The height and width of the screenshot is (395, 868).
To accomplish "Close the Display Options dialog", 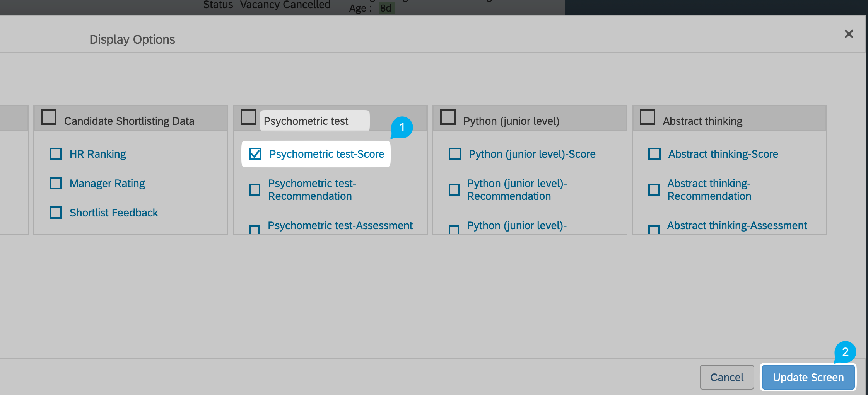I will point(849,34).
